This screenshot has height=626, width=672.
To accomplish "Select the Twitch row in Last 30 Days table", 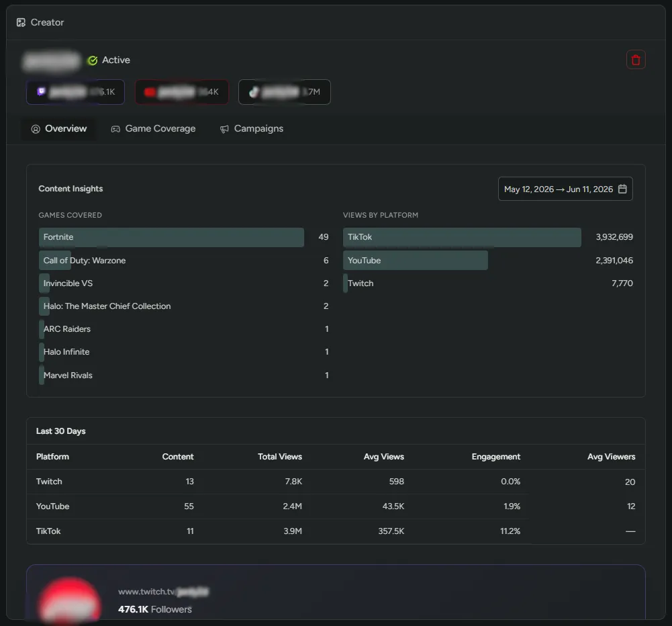I will pyautogui.click(x=336, y=482).
